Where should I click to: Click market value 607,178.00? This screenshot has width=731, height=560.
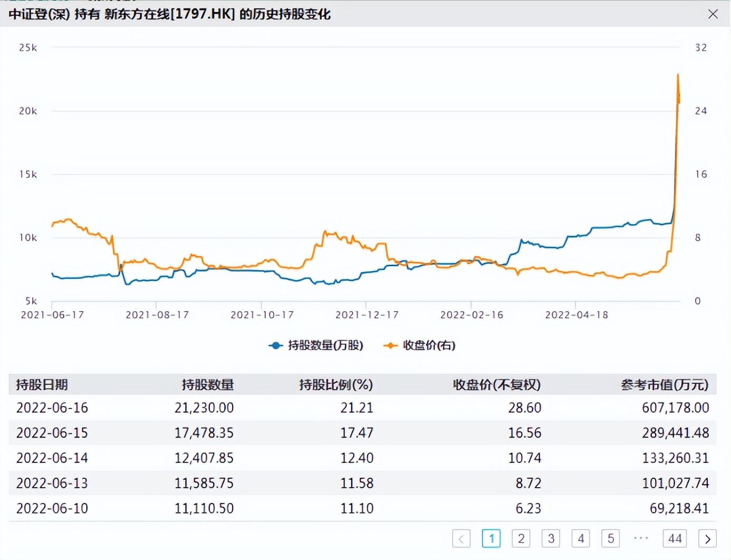[x=676, y=408]
